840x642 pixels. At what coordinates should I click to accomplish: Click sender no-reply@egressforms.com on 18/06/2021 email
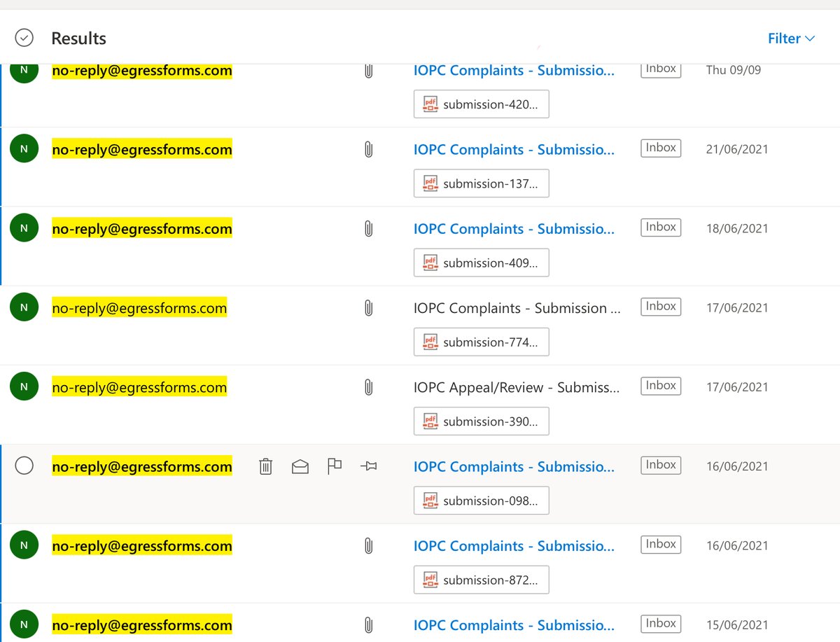[x=142, y=228]
